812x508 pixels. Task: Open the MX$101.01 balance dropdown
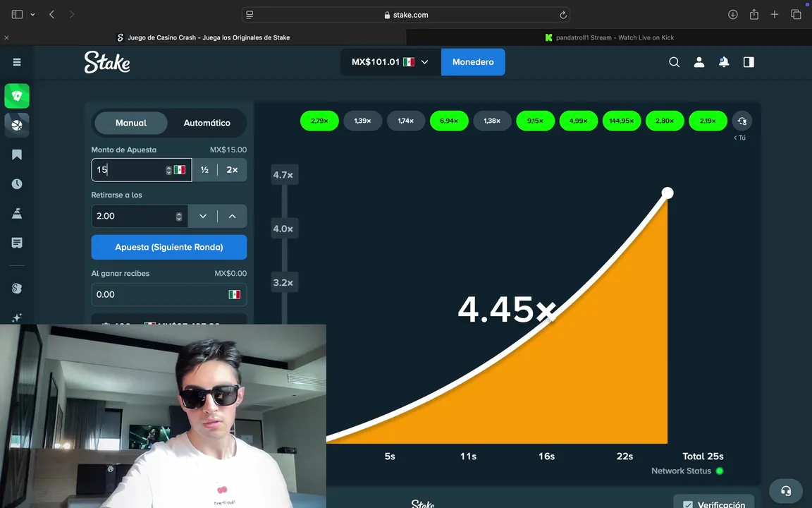tap(390, 62)
